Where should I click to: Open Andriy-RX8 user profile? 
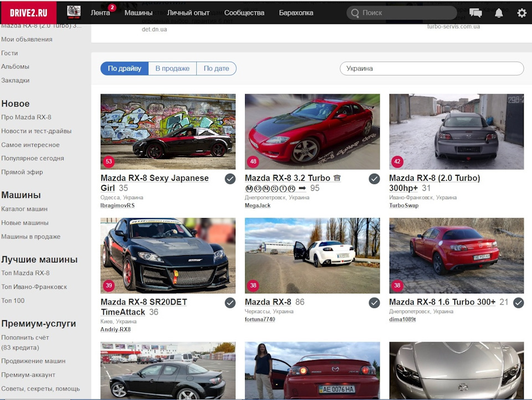click(115, 330)
